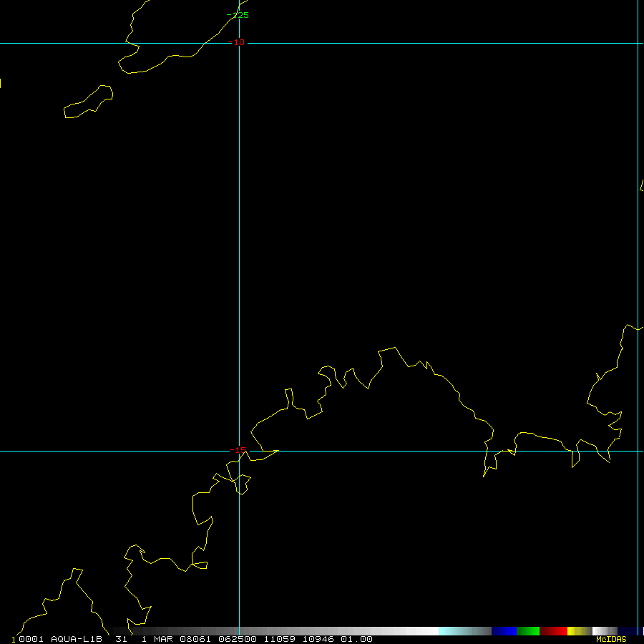Pick the yellow segment of the color bar
644x644 pixels.
(572, 631)
